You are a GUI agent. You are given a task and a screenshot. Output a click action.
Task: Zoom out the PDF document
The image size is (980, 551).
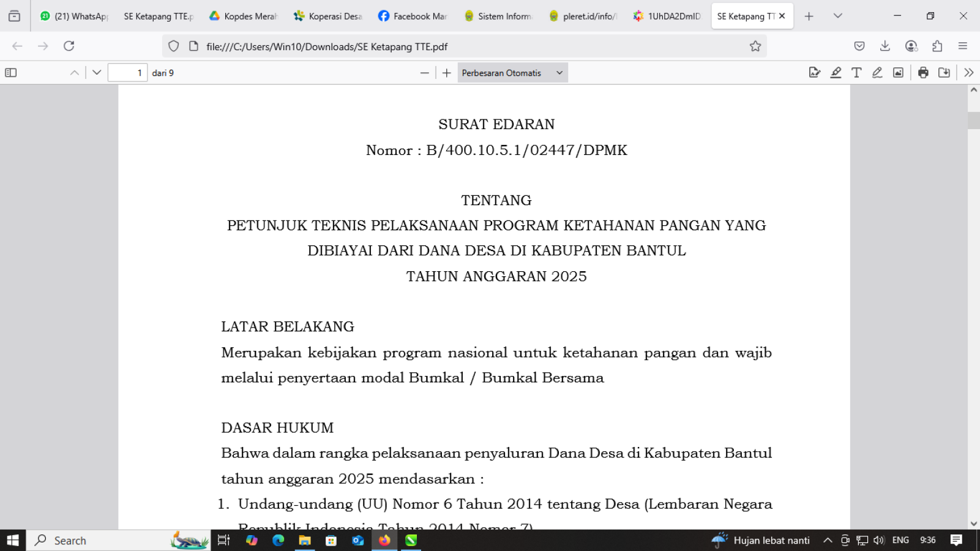425,73
